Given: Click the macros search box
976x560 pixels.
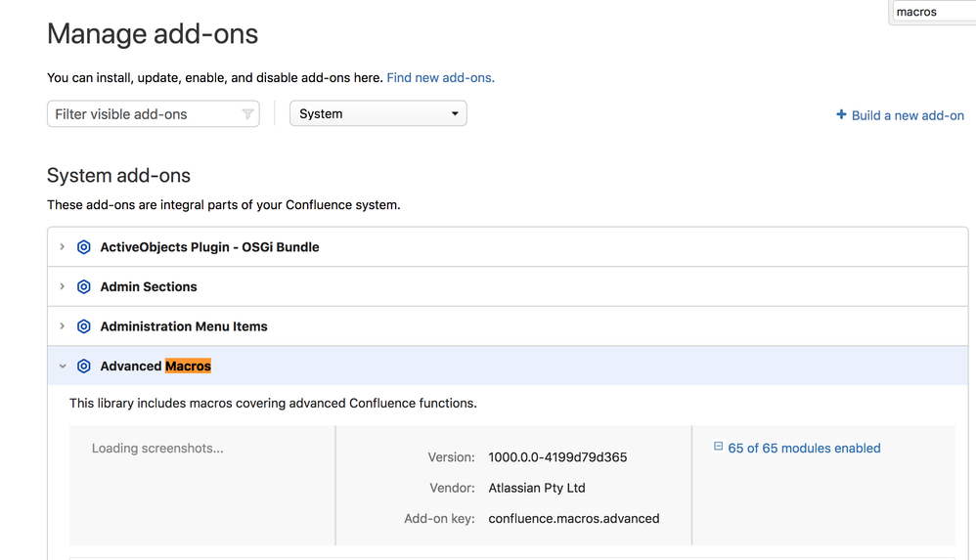Looking at the screenshot, I should click(935, 12).
